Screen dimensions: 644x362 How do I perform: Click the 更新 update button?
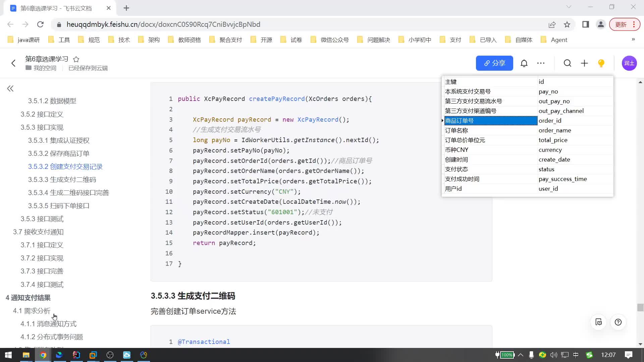click(x=625, y=24)
